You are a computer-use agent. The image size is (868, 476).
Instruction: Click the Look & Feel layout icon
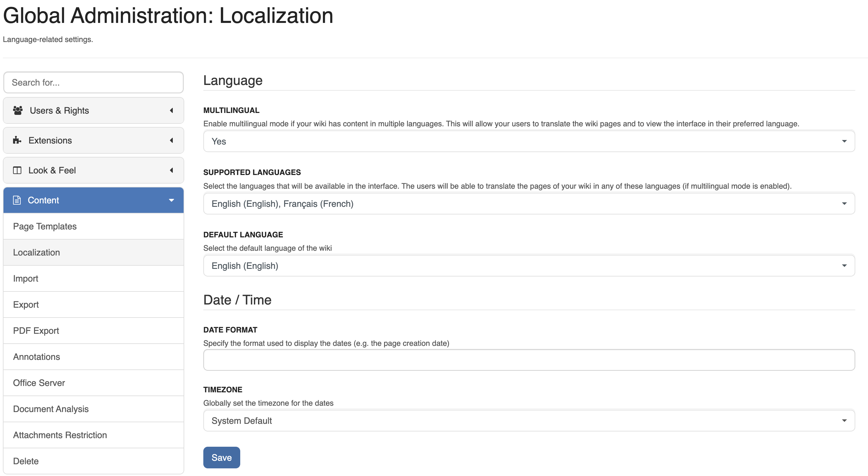pyautogui.click(x=17, y=170)
